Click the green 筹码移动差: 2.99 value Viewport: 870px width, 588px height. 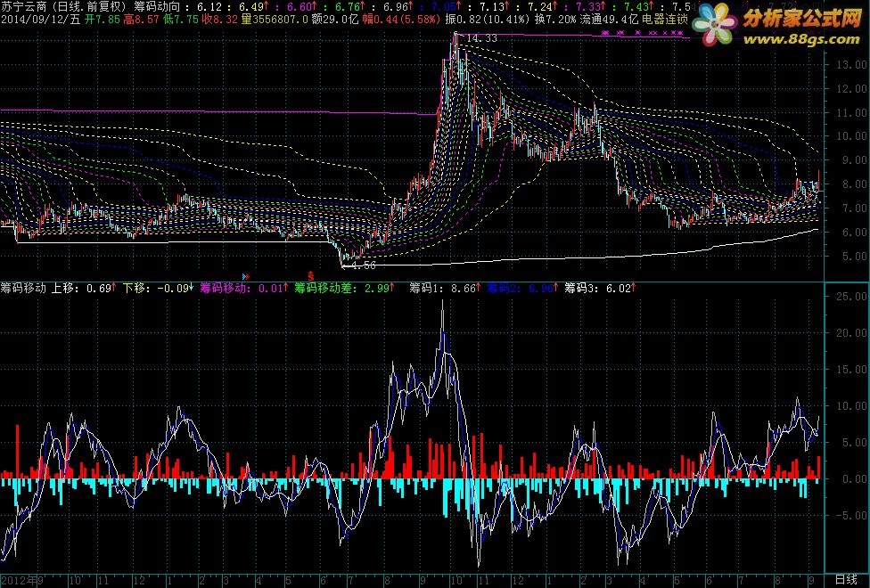pyautogui.click(x=343, y=288)
